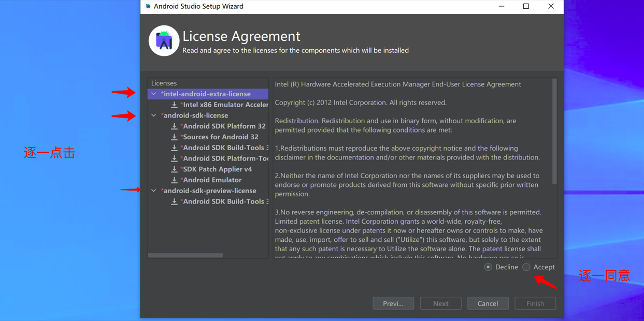
Task: Close the Android Studio Setup Wizard
Action: (551, 6)
